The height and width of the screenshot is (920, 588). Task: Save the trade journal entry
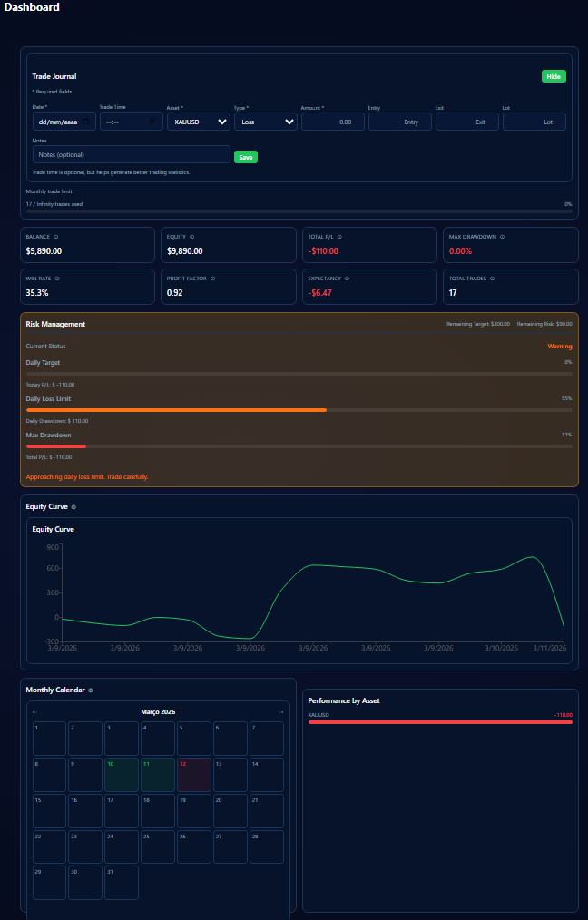point(245,157)
